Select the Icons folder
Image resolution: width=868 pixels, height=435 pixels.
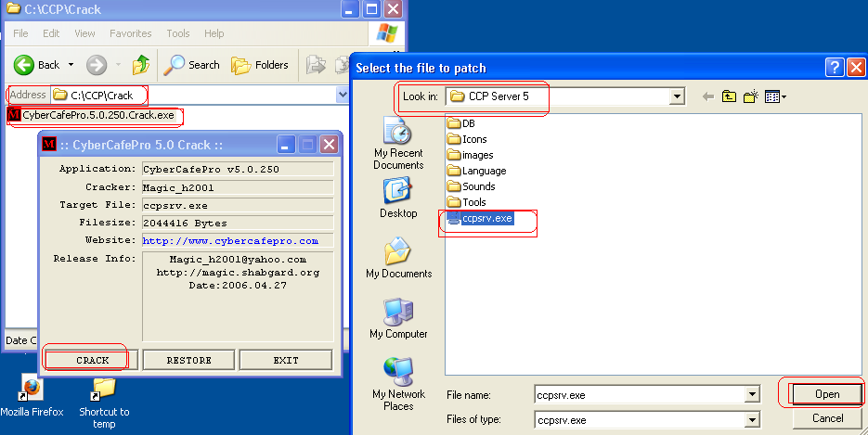(467, 139)
